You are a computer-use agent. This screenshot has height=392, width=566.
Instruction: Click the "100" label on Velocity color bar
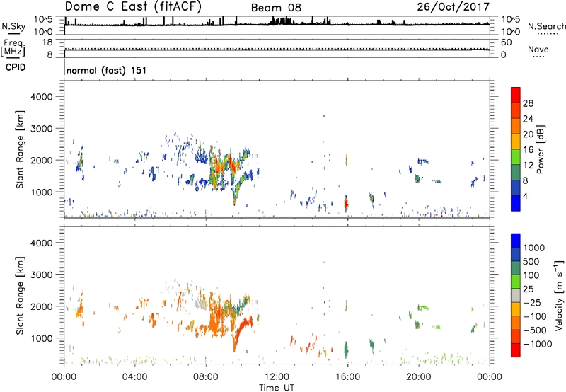click(x=531, y=275)
